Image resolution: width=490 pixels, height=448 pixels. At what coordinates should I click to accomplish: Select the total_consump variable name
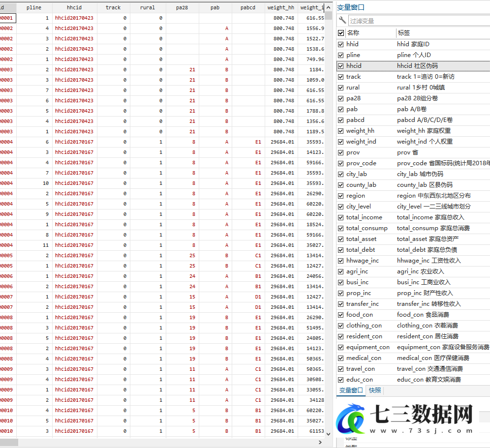367,228
